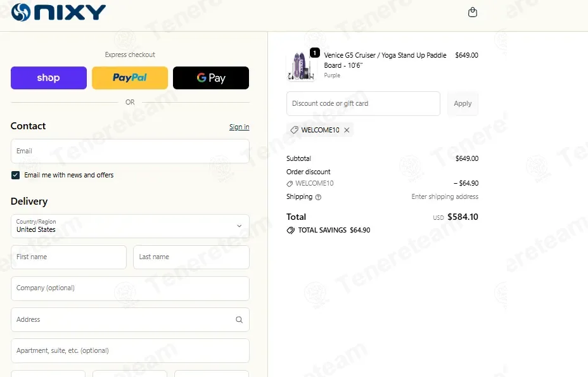Remove the WELCOME10 discount code
Image resolution: width=588 pixels, height=377 pixels.
(x=347, y=130)
